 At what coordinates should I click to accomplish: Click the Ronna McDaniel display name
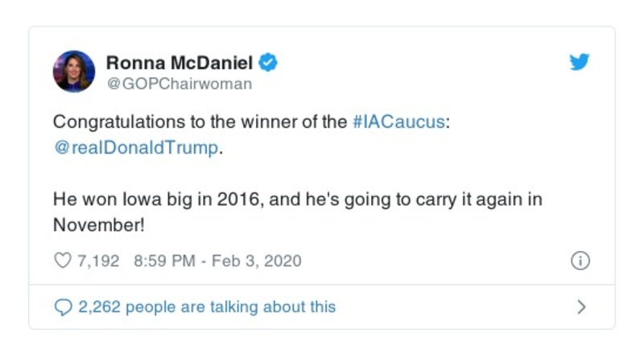181,62
